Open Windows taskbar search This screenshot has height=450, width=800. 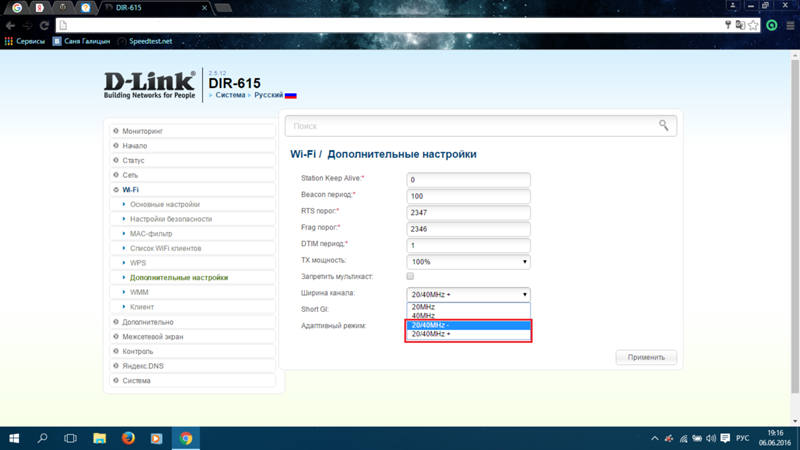[42, 438]
